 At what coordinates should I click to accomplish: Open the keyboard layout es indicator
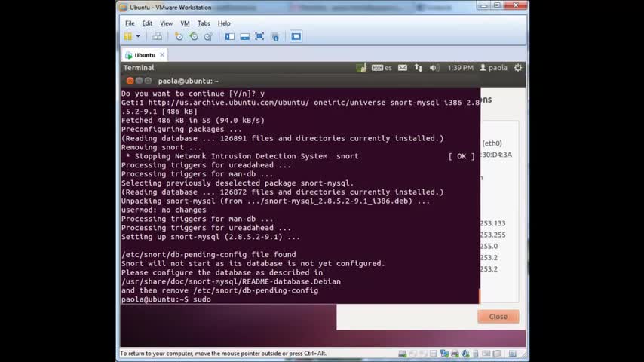point(382,68)
